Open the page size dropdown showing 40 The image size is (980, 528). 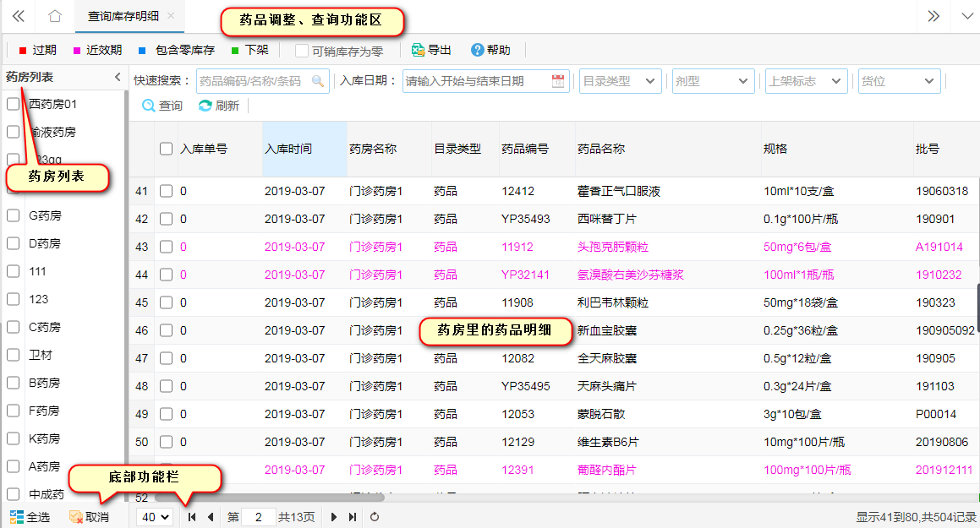point(154,517)
